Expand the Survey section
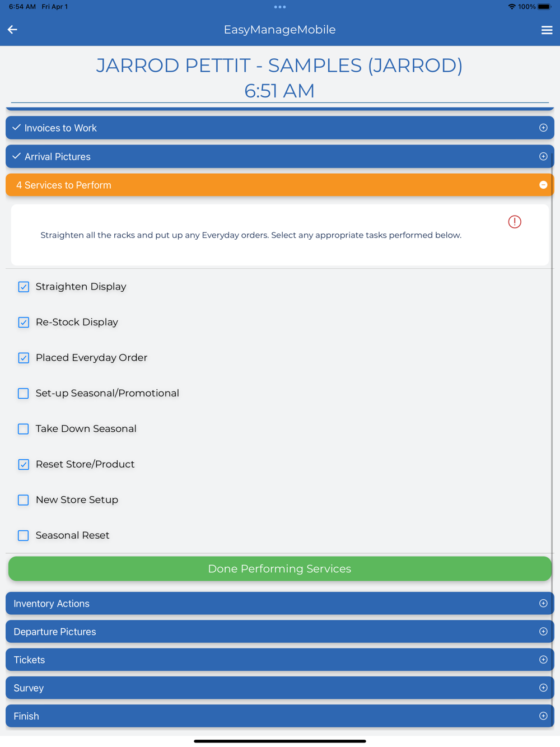The image size is (560, 747). pyautogui.click(x=280, y=688)
